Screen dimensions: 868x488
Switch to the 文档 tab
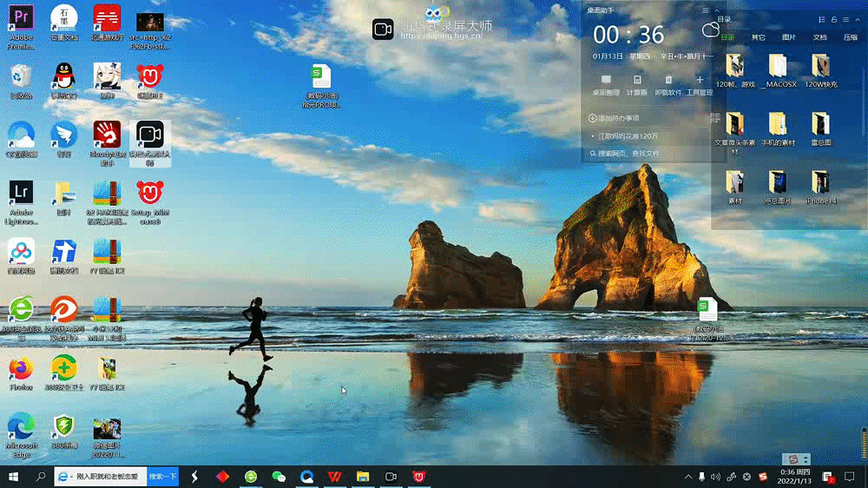[820, 37]
